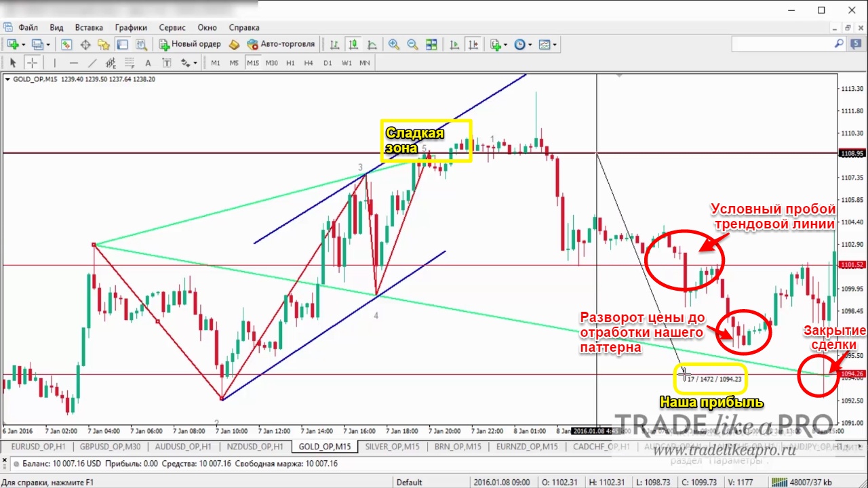Image resolution: width=868 pixels, height=488 pixels.
Task: Expand the New Chart dropdown arrow
Action: [23, 45]
